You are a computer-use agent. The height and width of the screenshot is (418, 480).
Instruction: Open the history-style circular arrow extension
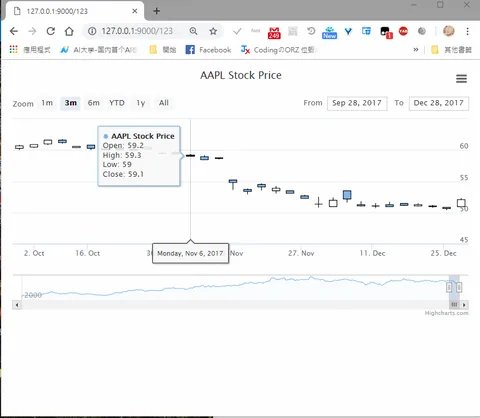311,31
